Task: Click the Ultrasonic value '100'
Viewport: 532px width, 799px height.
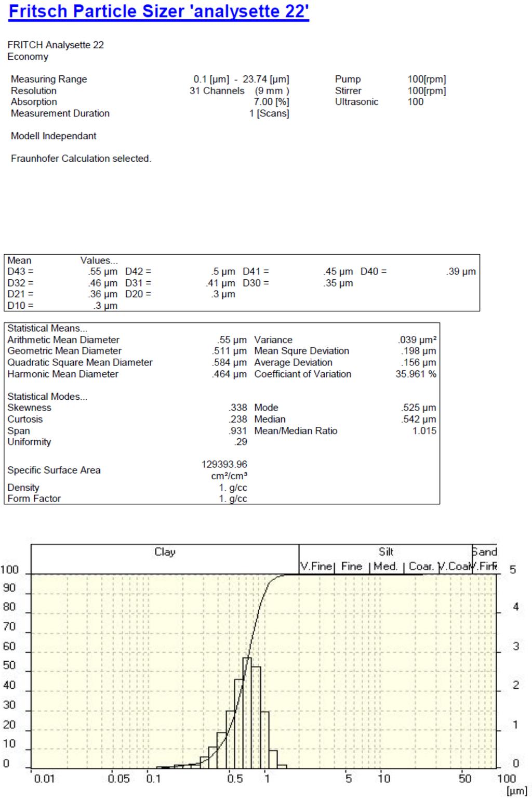Action: point(416,102)
